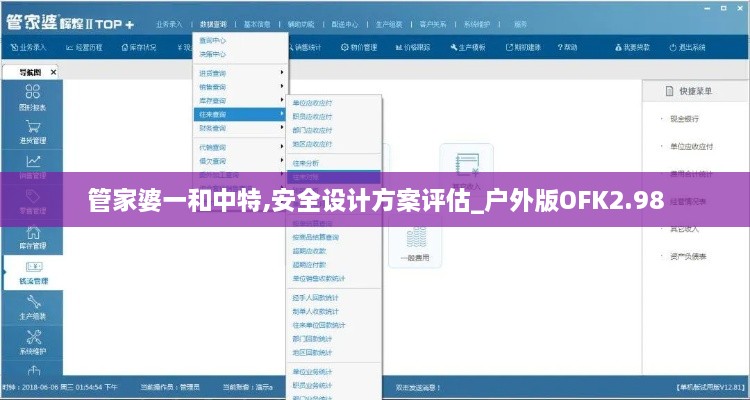Expand the 借欠查询 submenu
750x400 pixels.
click(240, 161)
